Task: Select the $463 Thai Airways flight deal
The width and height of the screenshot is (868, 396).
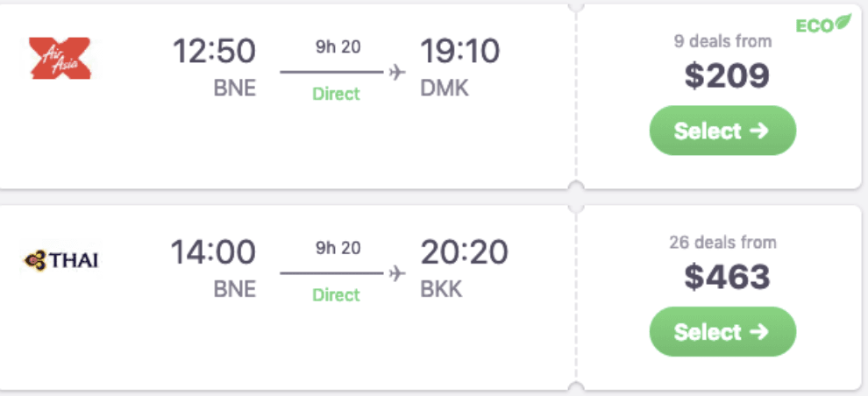Action: tap(722, 332)
